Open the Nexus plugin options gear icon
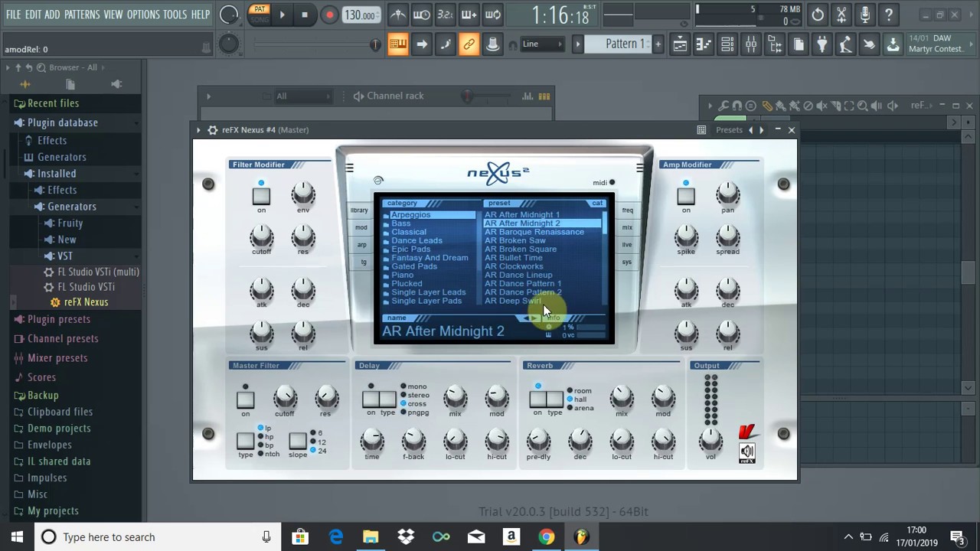This screenshot has height=551, width=980. click(213, 130)
